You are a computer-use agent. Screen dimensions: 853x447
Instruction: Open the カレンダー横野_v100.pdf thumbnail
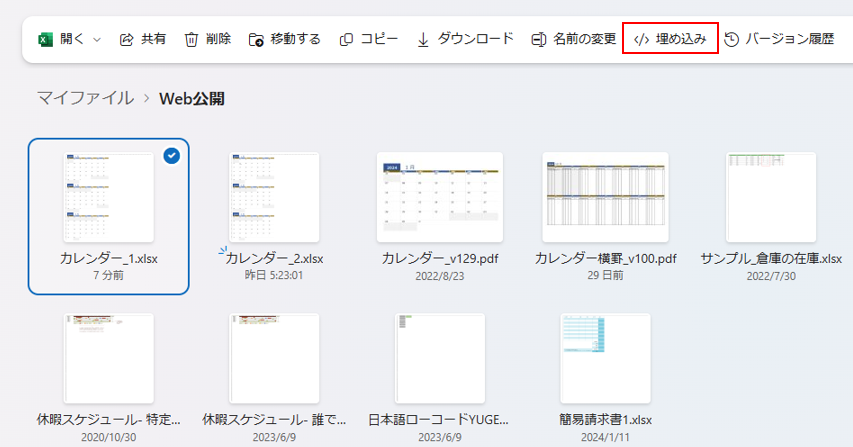tap(605, 197)
